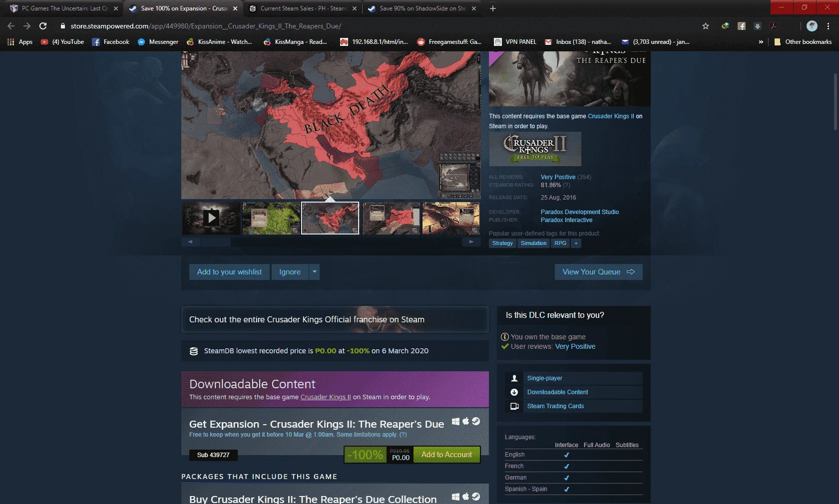Open the Crusader Kings II link in description
Viewport: 839px width, 504px height.
[611, 116]
